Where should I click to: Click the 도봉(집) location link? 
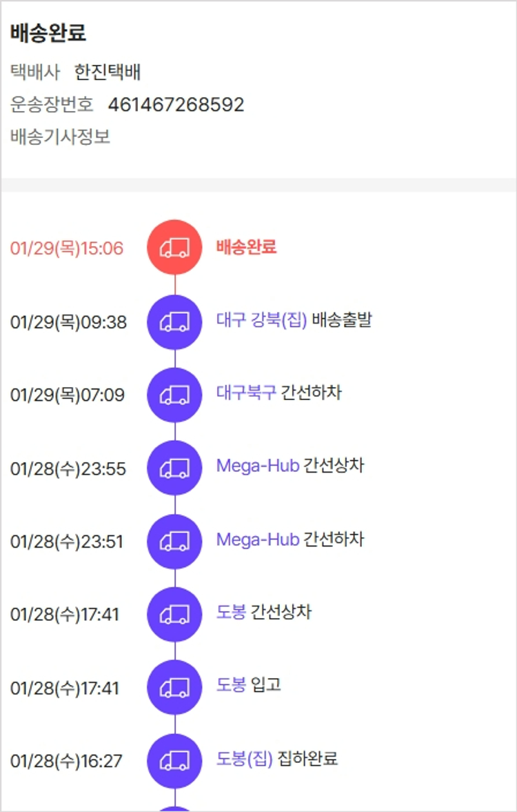click(245, 759)
